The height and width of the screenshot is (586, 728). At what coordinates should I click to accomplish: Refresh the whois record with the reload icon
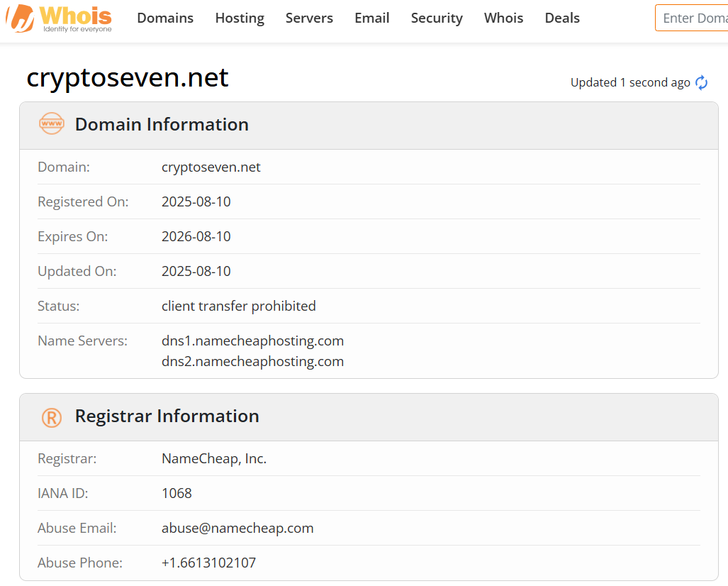tap(701, 83)
